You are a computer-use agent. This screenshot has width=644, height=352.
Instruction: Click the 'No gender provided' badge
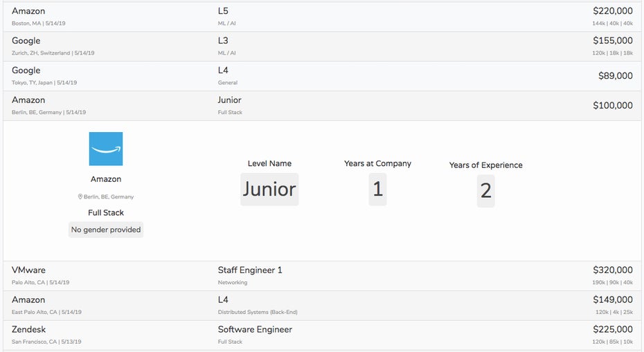click(x=106, y=230)
